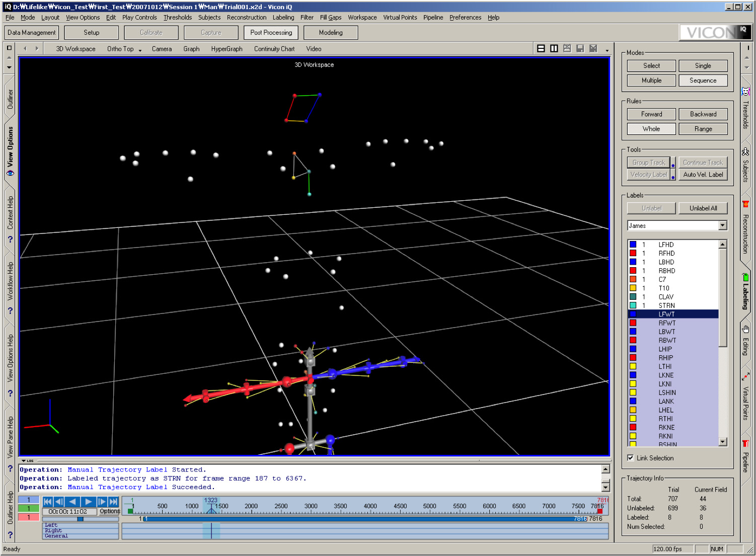Step one frame backward
Viewport: 756px width, 556px height.
click(x=59, y=502)
